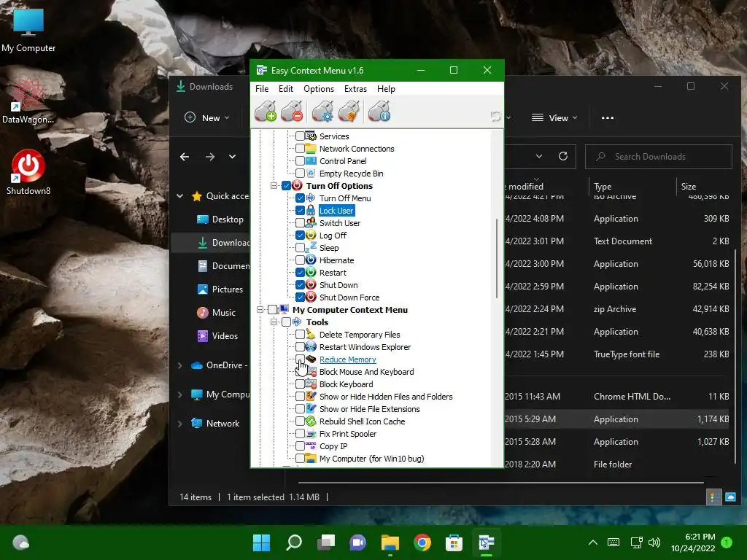The image size is (747, 560).
Task: Click the Restart Windows Explorer icon
Action: coord(311,346)
